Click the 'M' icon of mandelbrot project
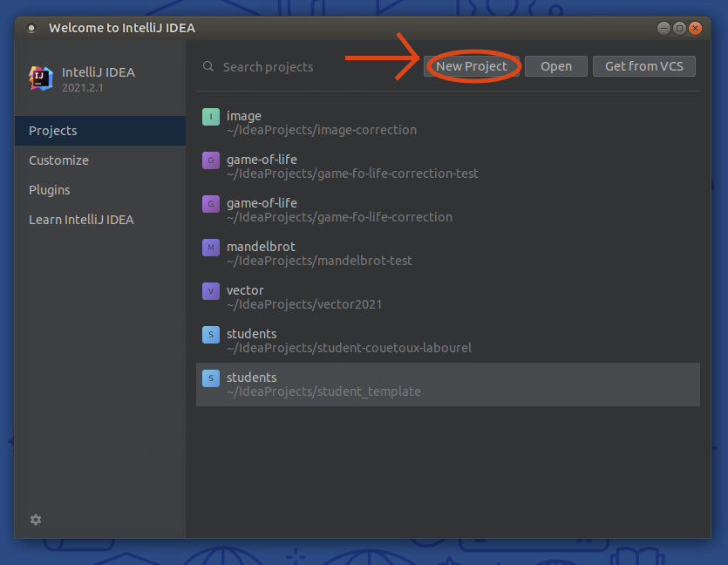Image resolution: width=728 pixels, height=565 pixels. pos(211,248)
